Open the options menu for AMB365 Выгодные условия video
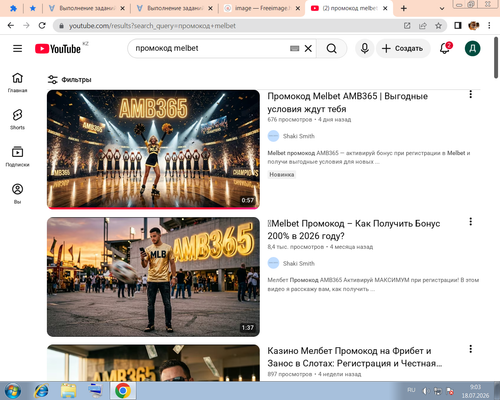 [x=470, y=94]
